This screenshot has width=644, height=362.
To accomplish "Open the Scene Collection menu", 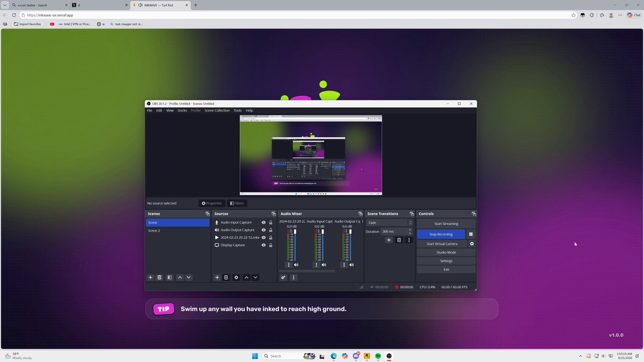I will [x=217, y=110].
